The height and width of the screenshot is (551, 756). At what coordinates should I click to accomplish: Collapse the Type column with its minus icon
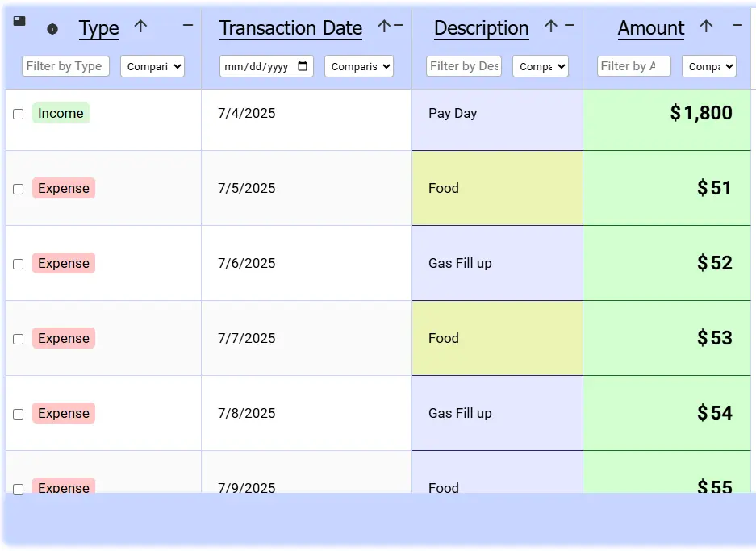[x=188, y=24]
